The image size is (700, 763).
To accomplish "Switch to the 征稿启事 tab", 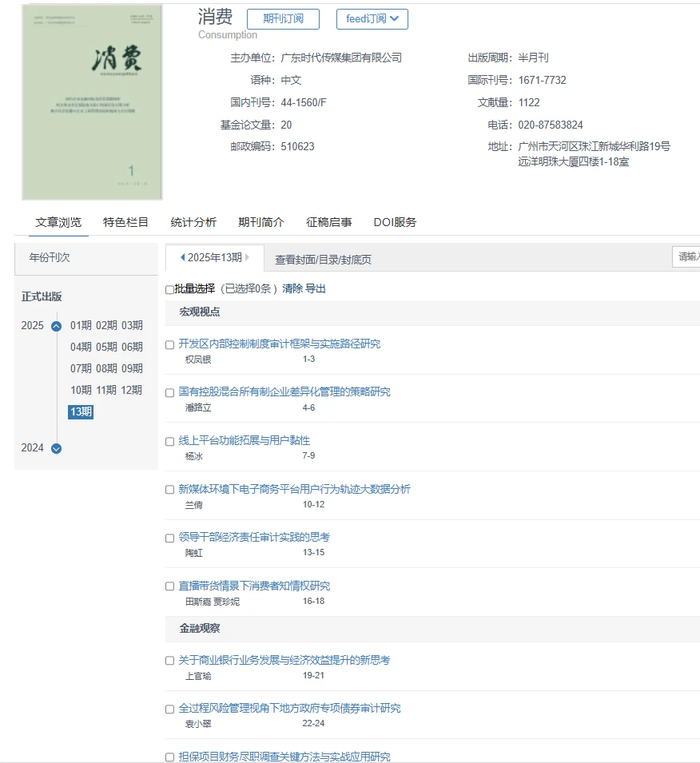I will pyautogui.click(x=328, y=222).
